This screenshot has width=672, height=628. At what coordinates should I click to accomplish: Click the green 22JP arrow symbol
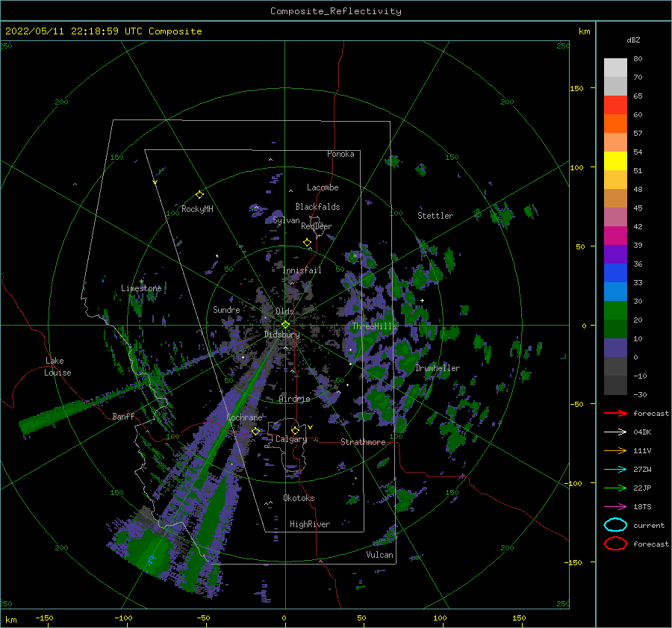[x=615, y=488]
